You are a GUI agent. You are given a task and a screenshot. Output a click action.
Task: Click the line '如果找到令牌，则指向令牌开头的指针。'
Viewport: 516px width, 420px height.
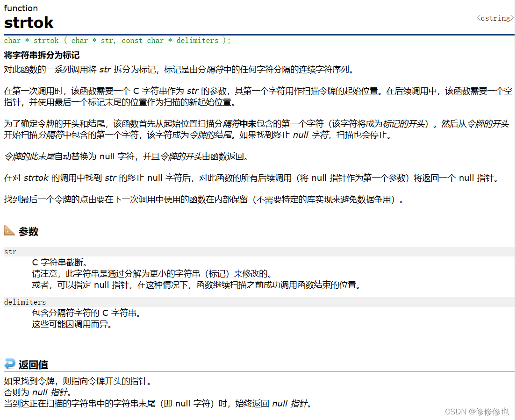click(78, 381)
